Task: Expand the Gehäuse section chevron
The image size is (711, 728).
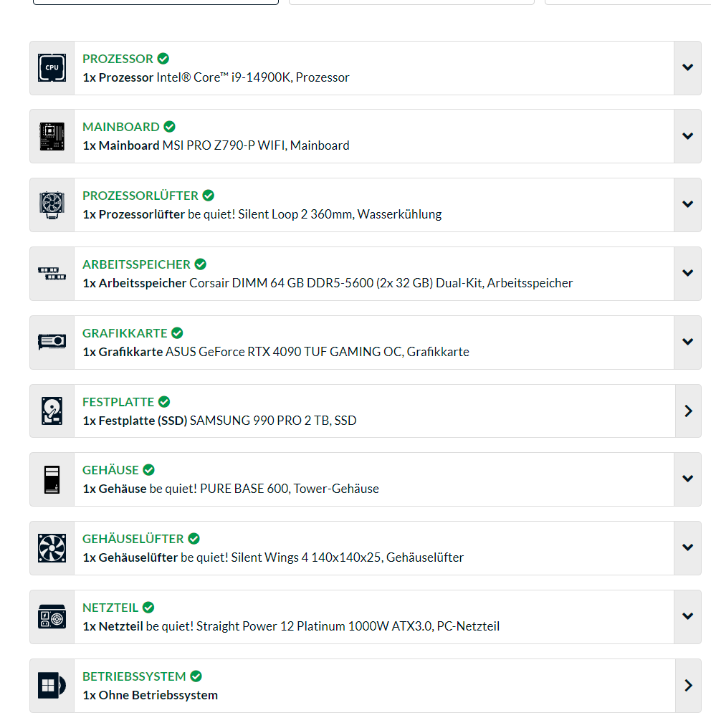Action: 688,479
